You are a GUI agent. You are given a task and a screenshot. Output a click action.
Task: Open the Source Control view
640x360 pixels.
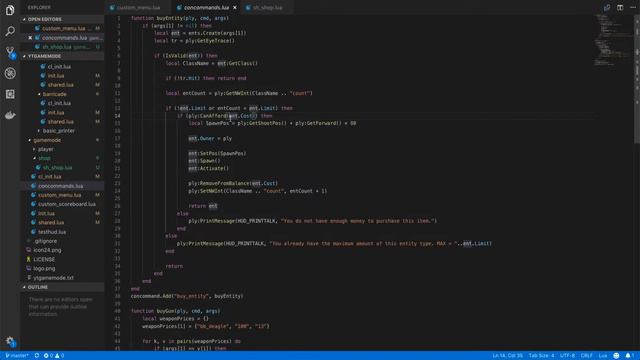pyautogui.click(x=10, y=52)
